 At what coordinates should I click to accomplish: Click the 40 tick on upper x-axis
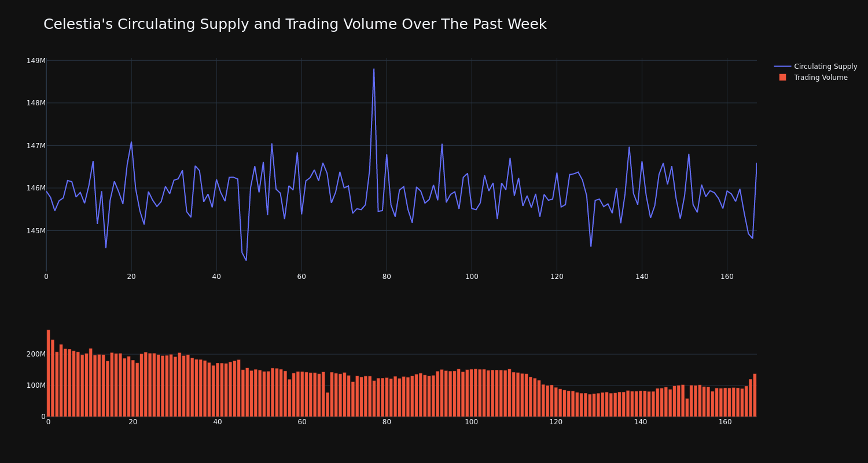216,277
